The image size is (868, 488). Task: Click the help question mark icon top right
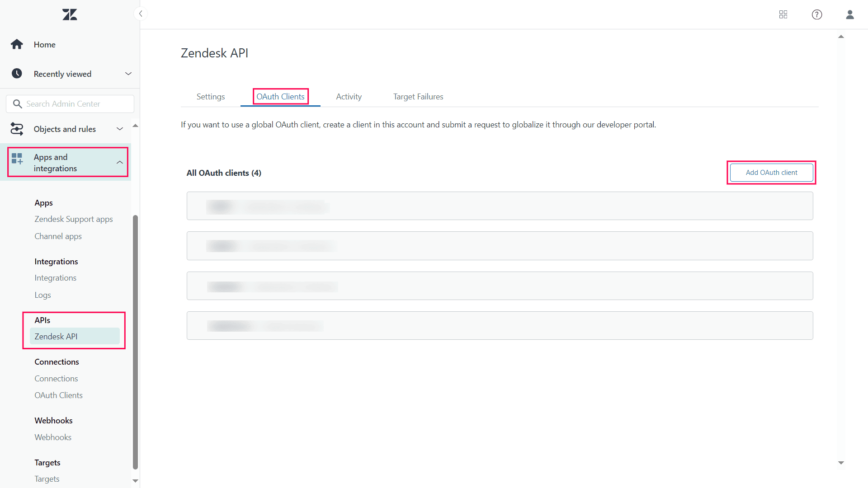pyautogui.click(x=817, y=14)
